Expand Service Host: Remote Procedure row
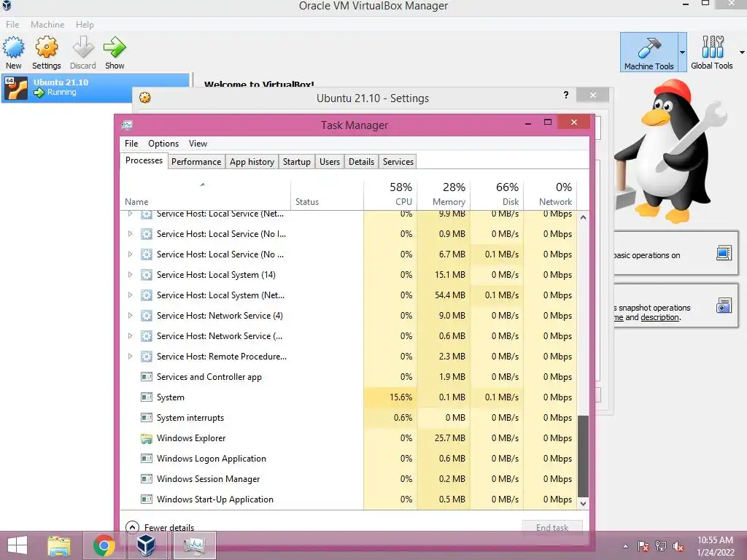The height and width of the screenshot is (560, 747). click(x=130, y=356)
